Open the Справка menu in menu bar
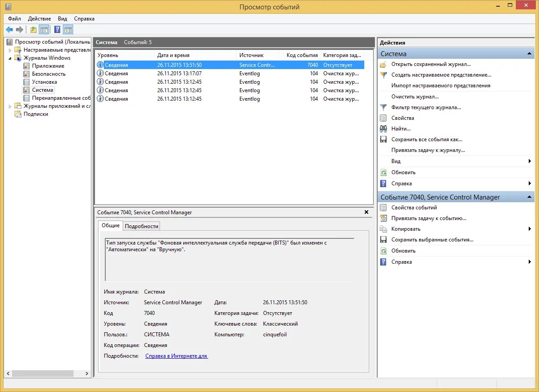This screenshot has width=539, height=392. (x=84, y=19)
